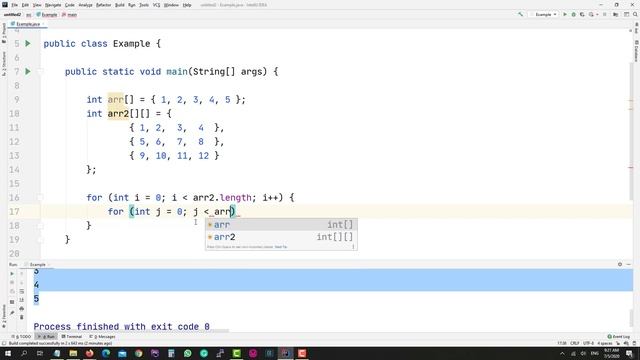
Task: Select the Example.java editor tab
Action: click(x=28, y=24)
